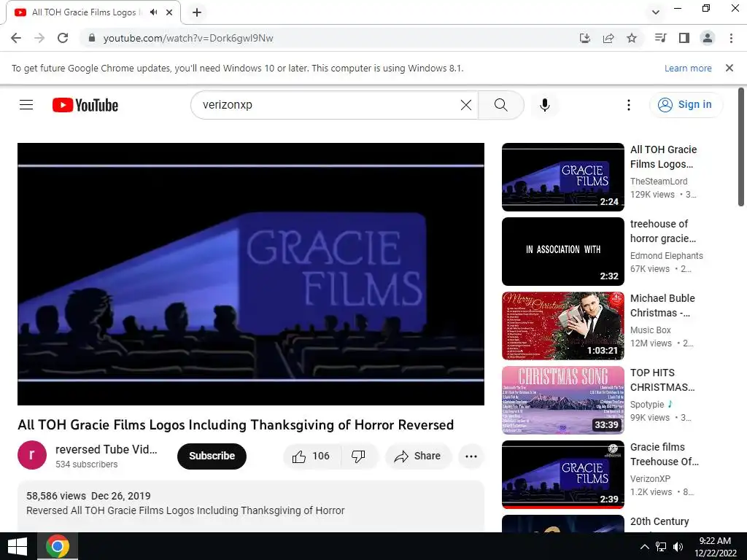Screen dimensions: 747x560
Task: Open reversed Tube Vid channel name link
Action: click(x=107, y=449)
